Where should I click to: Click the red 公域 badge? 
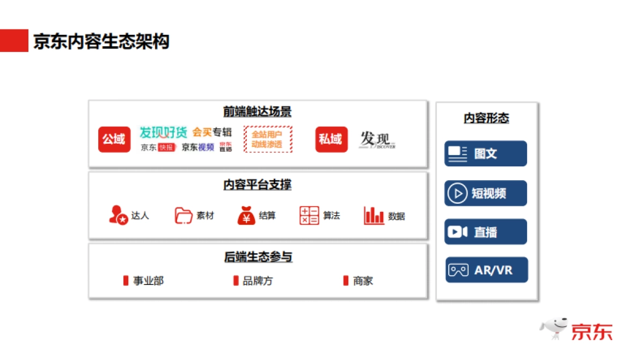[x=114, y=139]
